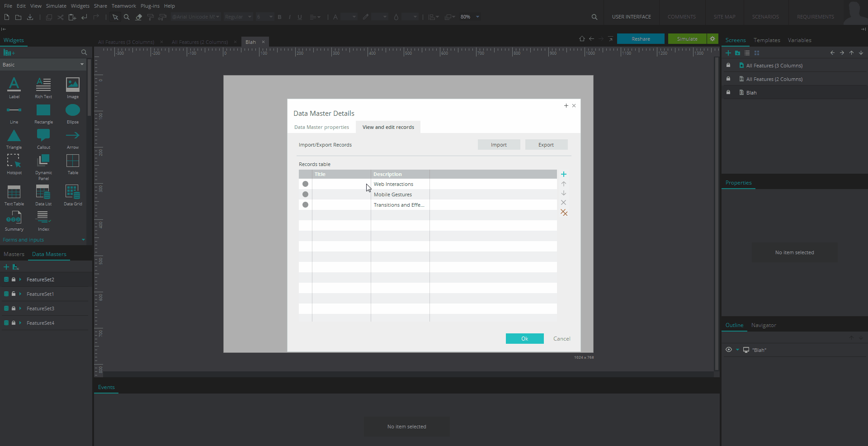Open the Blah screen in the Screens list
This screenshot has height=446, width=868.
pyautogui.click(x=751, y=93)
